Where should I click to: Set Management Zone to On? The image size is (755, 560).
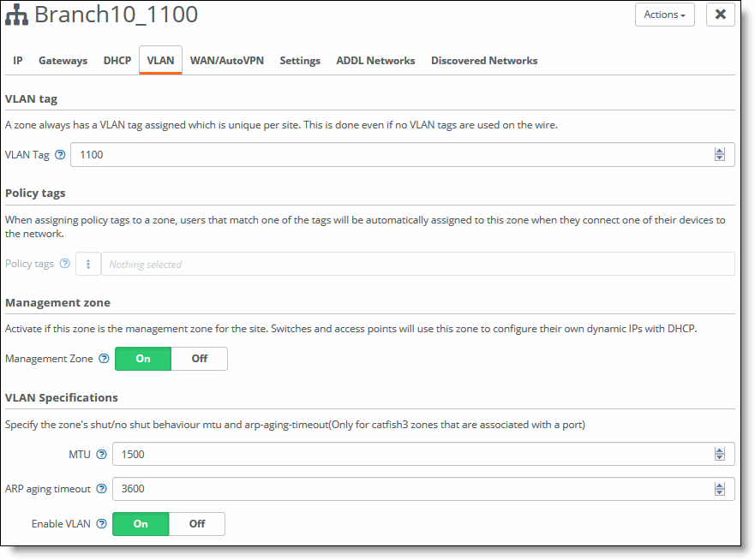[x=143, y=359]
